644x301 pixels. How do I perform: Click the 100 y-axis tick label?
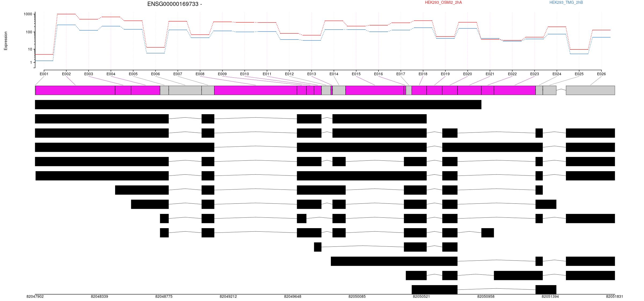click(29, 32)
